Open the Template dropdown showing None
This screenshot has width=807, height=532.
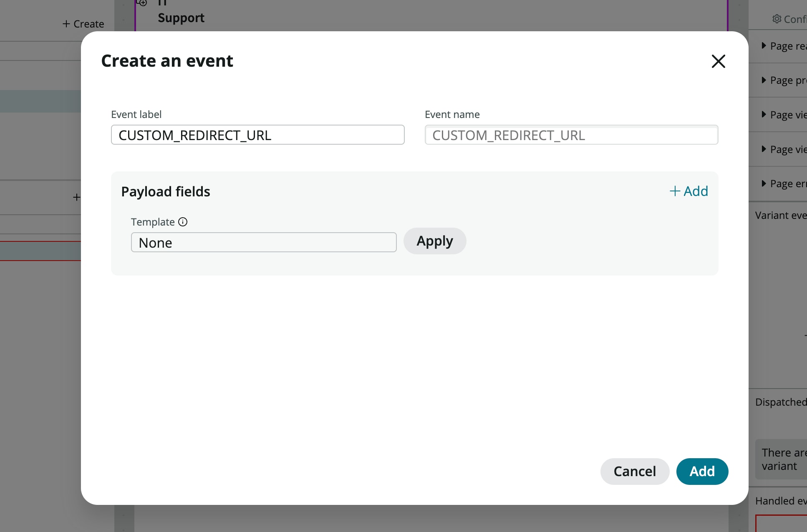tap(264, 242)
